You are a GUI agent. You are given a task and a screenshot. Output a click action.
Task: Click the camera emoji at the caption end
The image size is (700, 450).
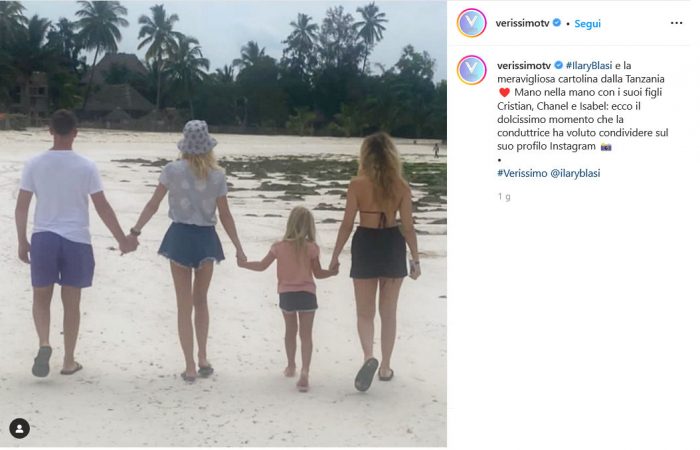[606, 147]
